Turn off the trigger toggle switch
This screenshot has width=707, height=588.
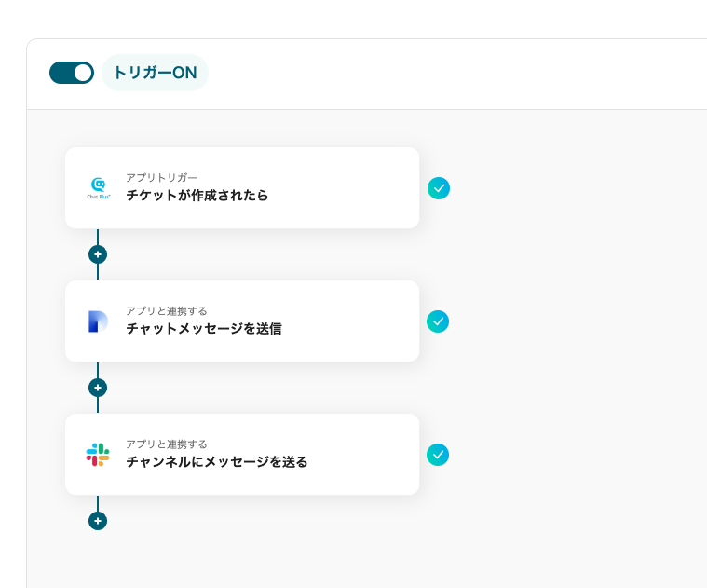72,73
